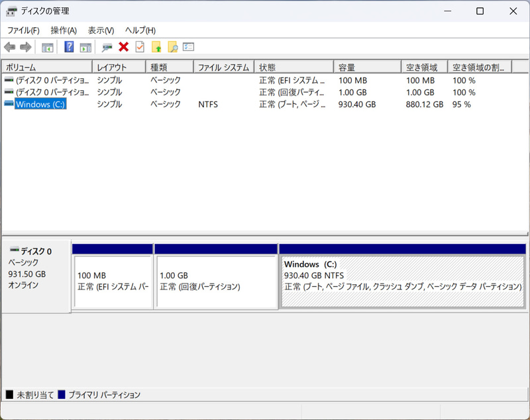This screenshot has height=420, width=530.
Task: Open the ファイル(F) menu
Action: pyautogui.click(x=23, y=30)
